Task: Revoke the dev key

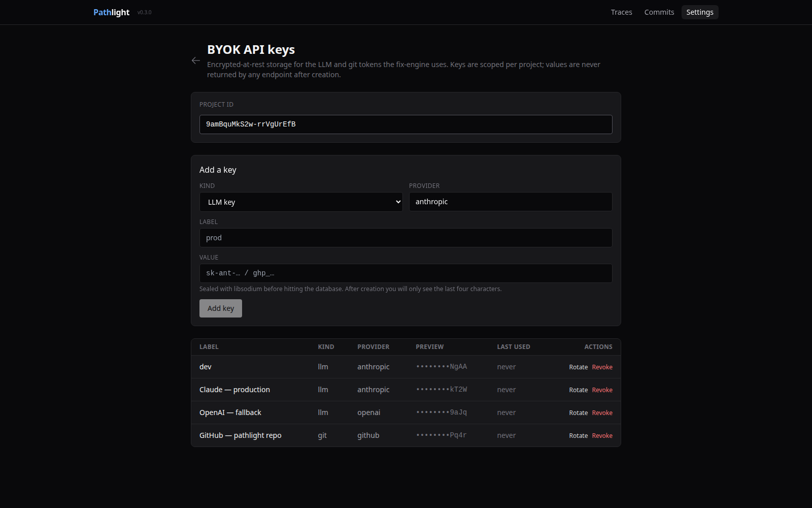Action: pos(602,367)
